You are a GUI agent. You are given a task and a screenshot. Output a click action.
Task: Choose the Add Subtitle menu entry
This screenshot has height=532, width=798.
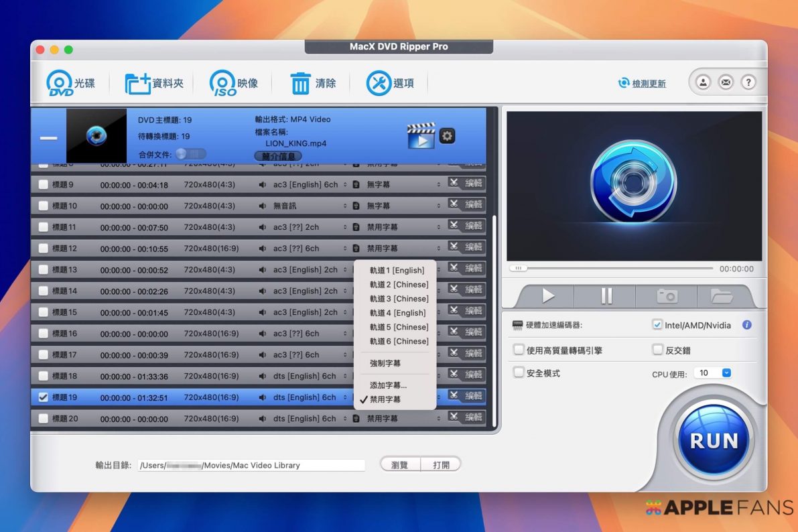click(x=388, y=385)
